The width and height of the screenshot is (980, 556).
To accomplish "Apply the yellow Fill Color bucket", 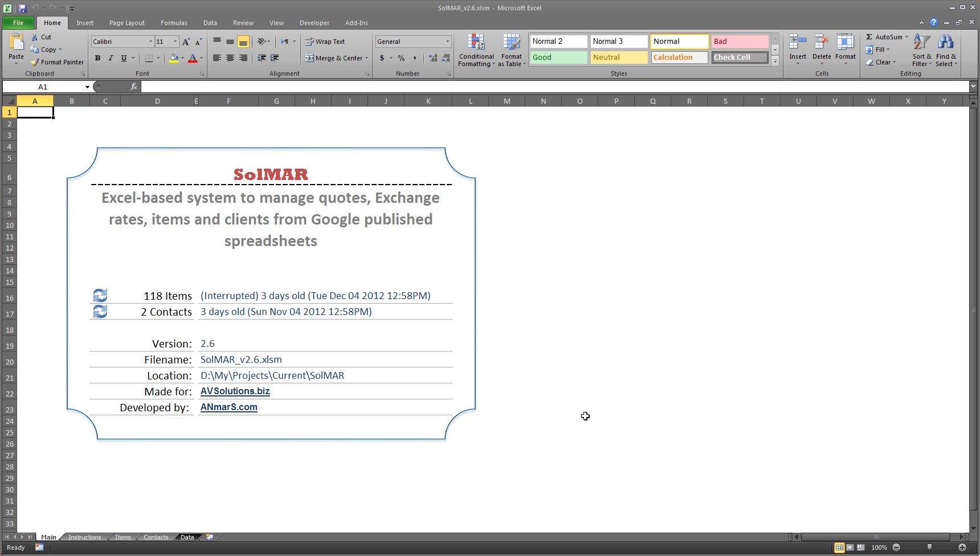I will 174,58.
